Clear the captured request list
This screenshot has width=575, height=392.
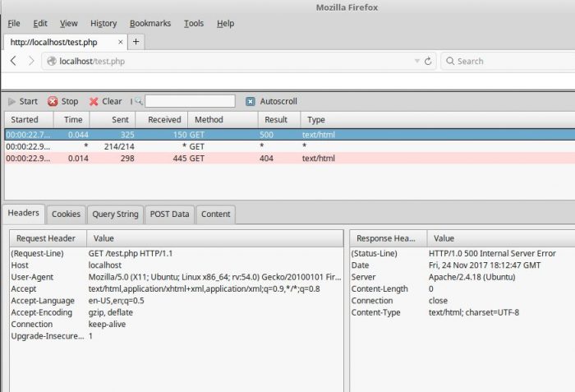coord(106,101)
